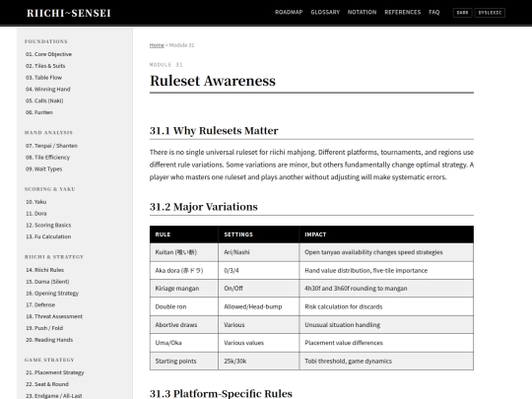The width and height of the screenshot is (532, 399).
Task: Open 10. Yaku module
Action: pos(36,202)
